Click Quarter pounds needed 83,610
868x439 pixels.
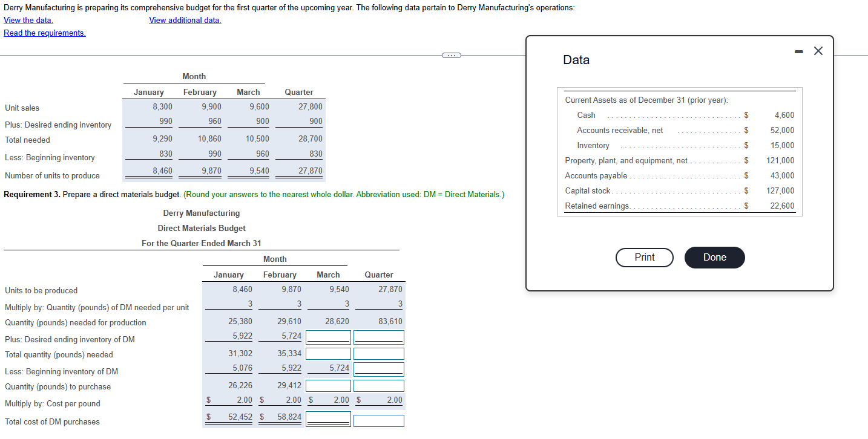[x=390, y=321]
